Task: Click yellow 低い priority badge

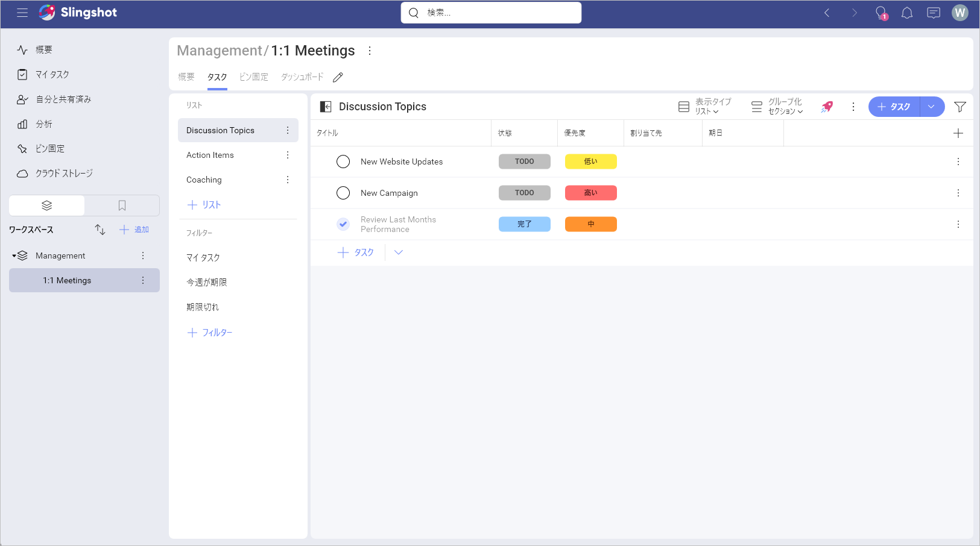Action: (x=591, y=162)
